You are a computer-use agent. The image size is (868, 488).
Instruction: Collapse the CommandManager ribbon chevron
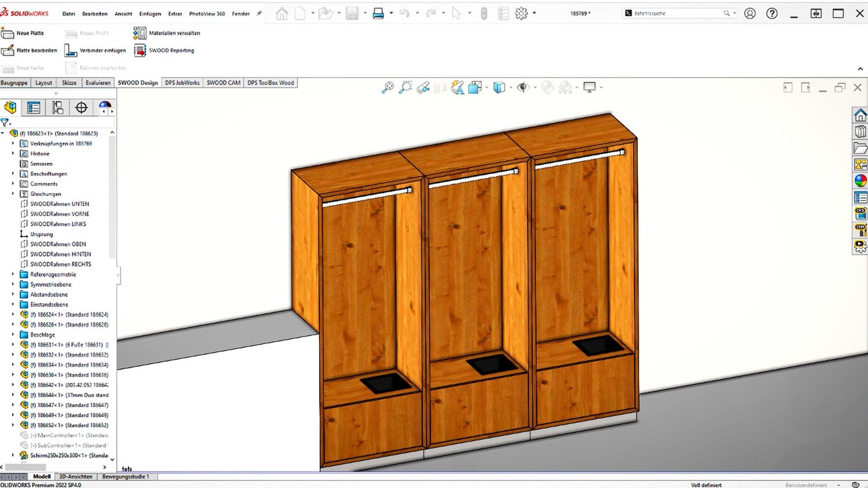click(x=860, y=69)
